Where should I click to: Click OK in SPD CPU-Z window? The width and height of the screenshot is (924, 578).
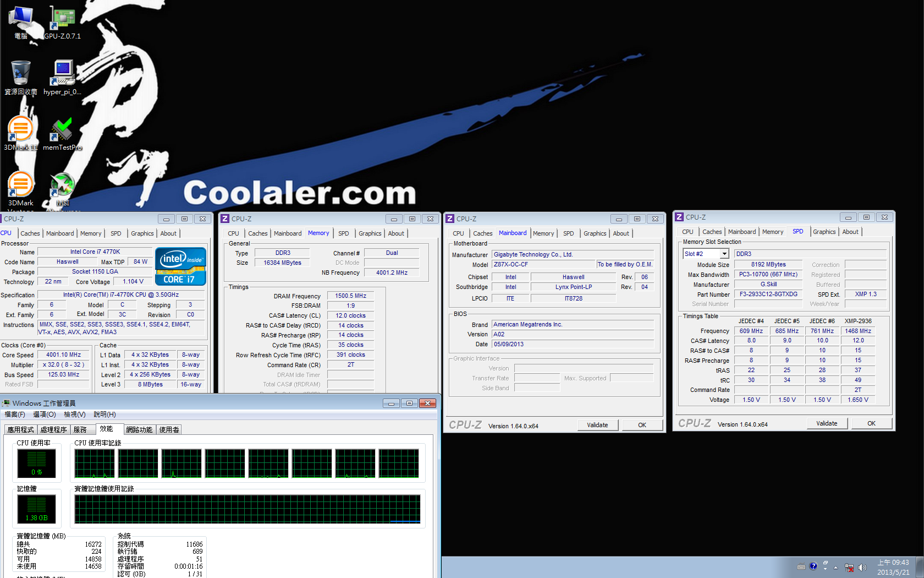(872, 423)
